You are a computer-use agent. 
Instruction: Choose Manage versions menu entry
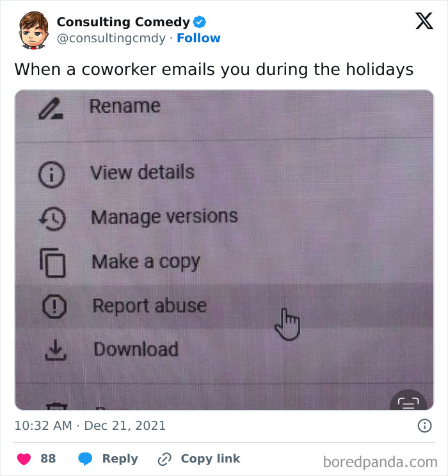point(164,217)
